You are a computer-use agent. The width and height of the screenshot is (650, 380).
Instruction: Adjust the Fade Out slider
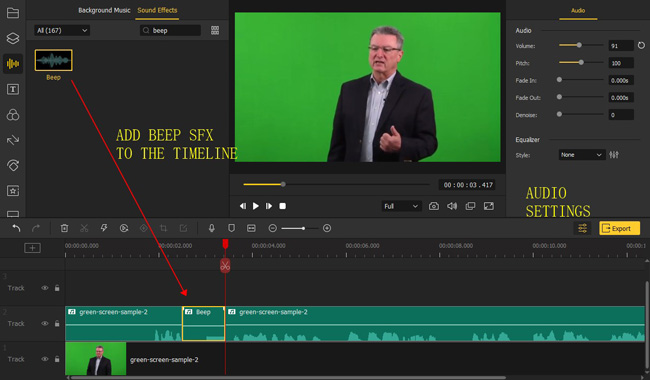pyautogui.click(x=580, y=97)
